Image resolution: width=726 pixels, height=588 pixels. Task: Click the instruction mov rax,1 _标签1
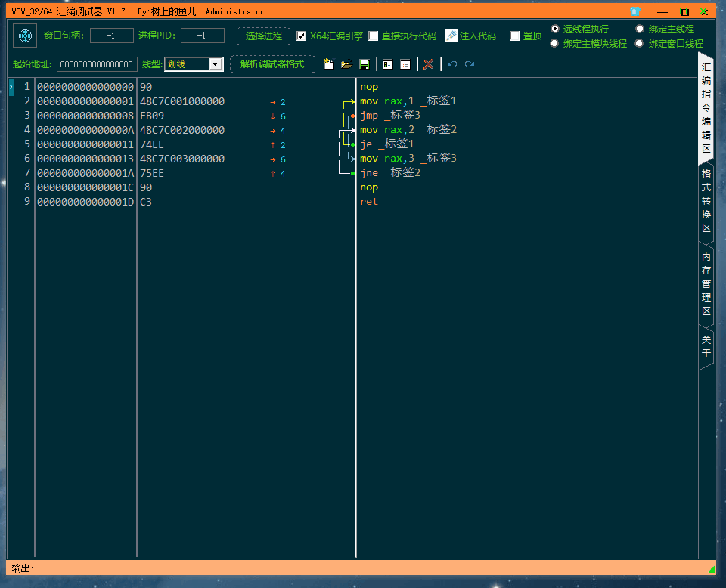point(408,101)
